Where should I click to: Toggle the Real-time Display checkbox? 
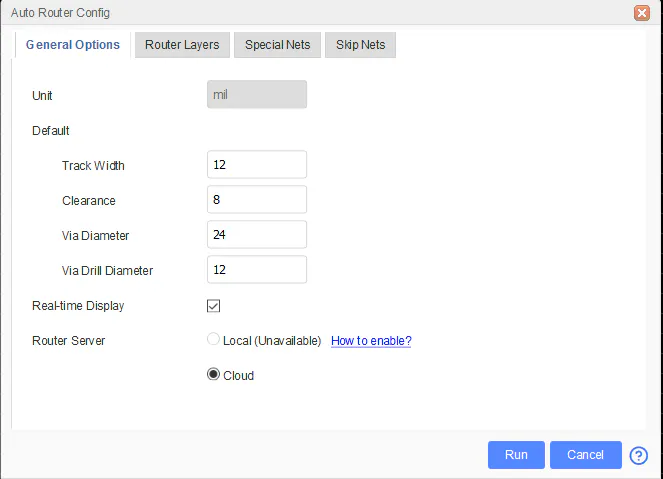click(x=213, y=306)
